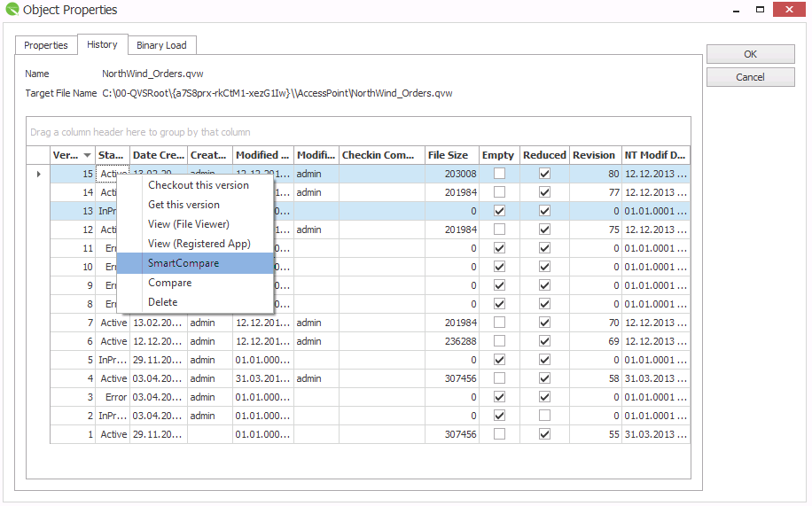The width and height of the screenshot is (812, 506).
Task: Open the Binary Load tab
Action: click(x=161, y=45)
